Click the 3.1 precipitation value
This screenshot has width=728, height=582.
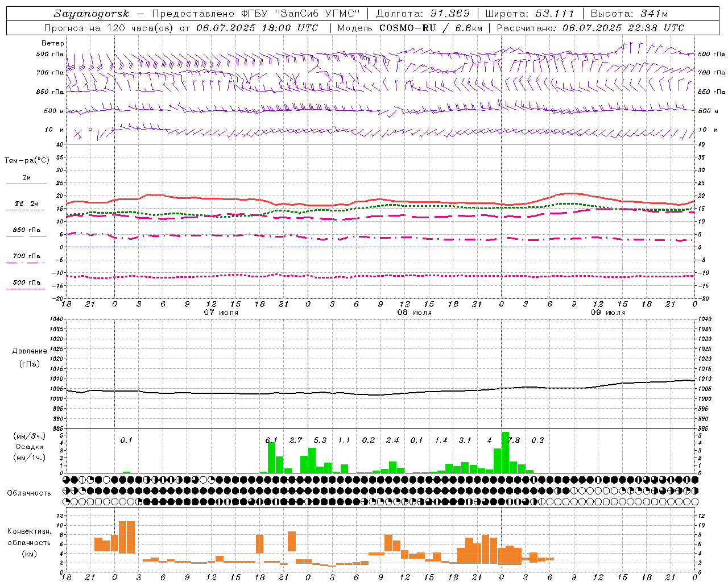point(465,440)
